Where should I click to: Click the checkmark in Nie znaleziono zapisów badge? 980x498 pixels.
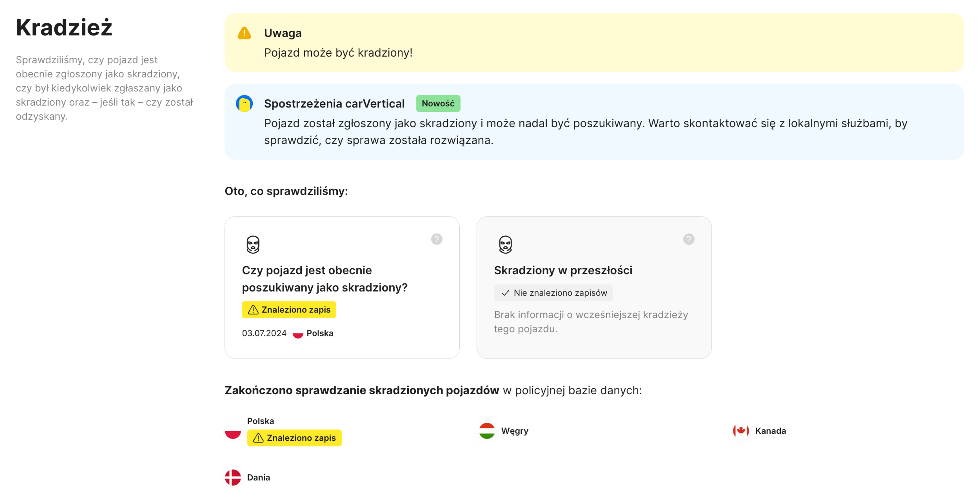tap(505, 293)
